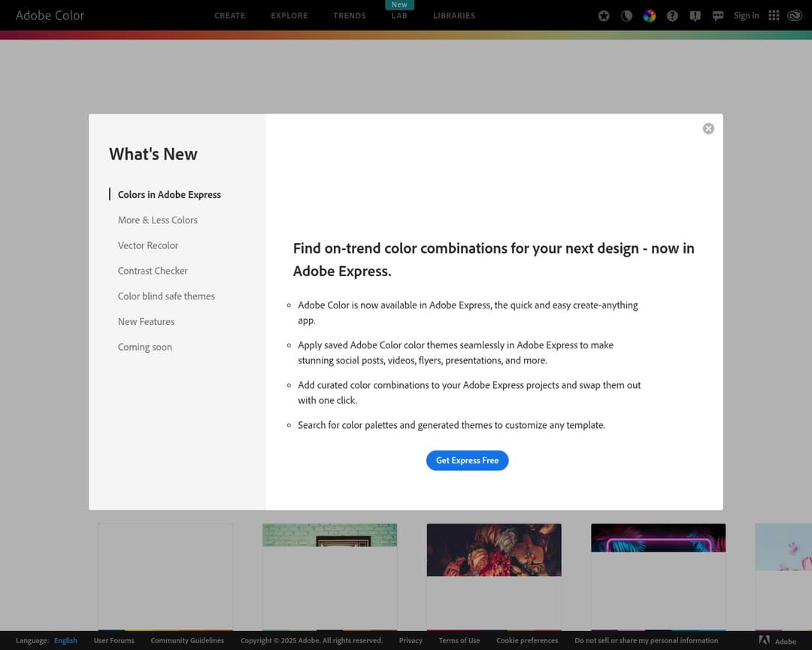Click the Creative Cloud logo icon

click(795, 15)
